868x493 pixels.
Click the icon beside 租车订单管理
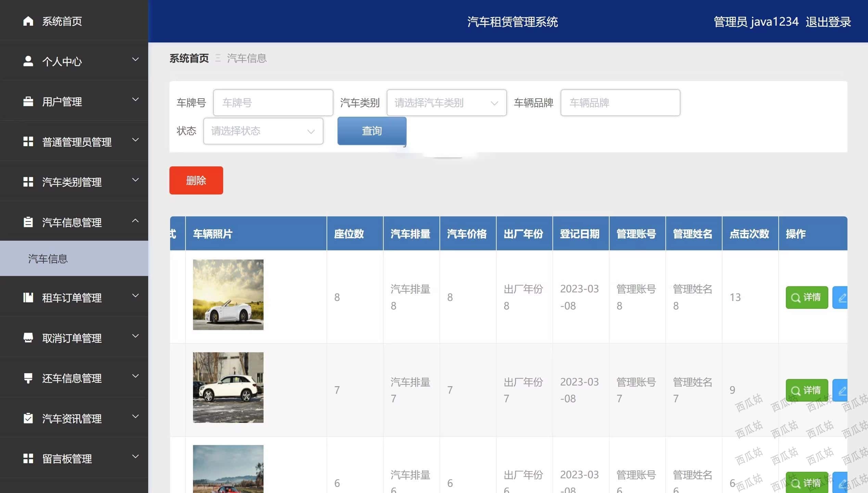click(28, 297)
